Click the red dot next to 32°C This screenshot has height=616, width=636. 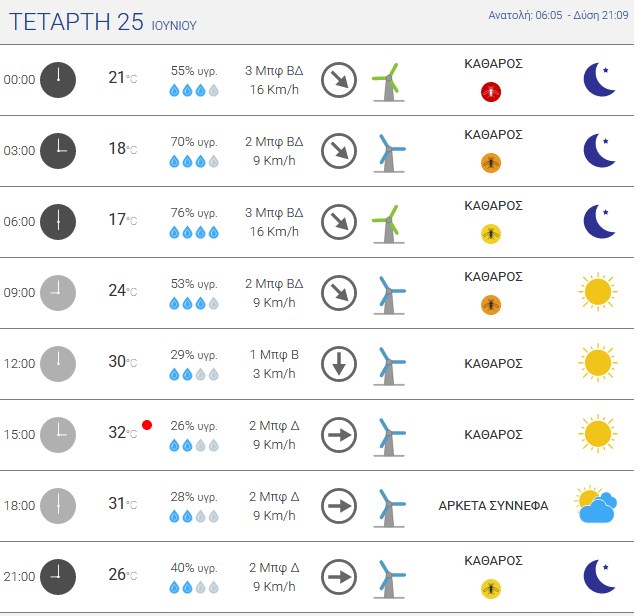point(147,425)
